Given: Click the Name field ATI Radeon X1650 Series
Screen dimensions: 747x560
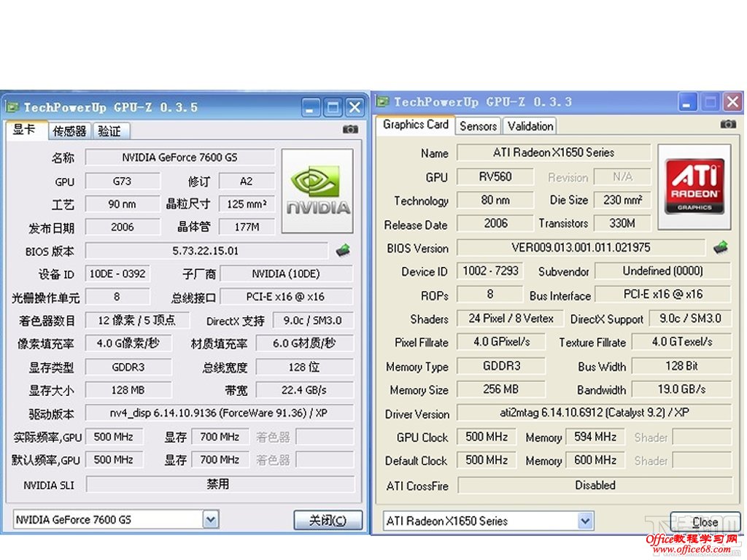Looking at the screenshot, I should click(554, 152).
